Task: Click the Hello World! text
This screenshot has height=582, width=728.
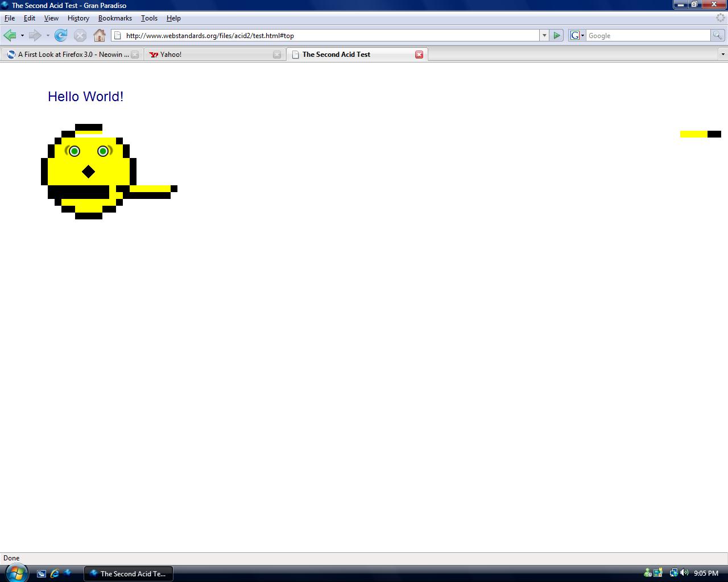Action: (86, 97)
